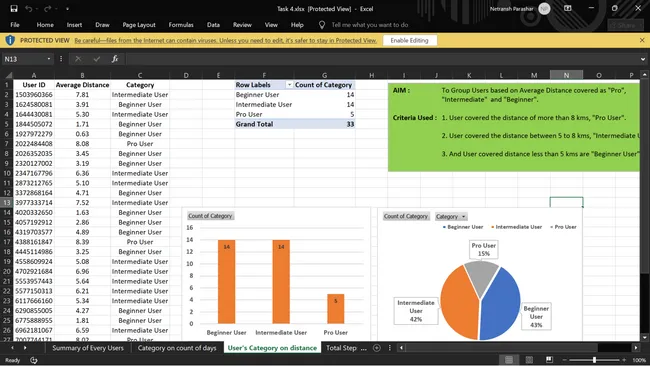Switch to Summary of Every Users sheet
This screenshot has height=366, width=650.
(88, 348)
